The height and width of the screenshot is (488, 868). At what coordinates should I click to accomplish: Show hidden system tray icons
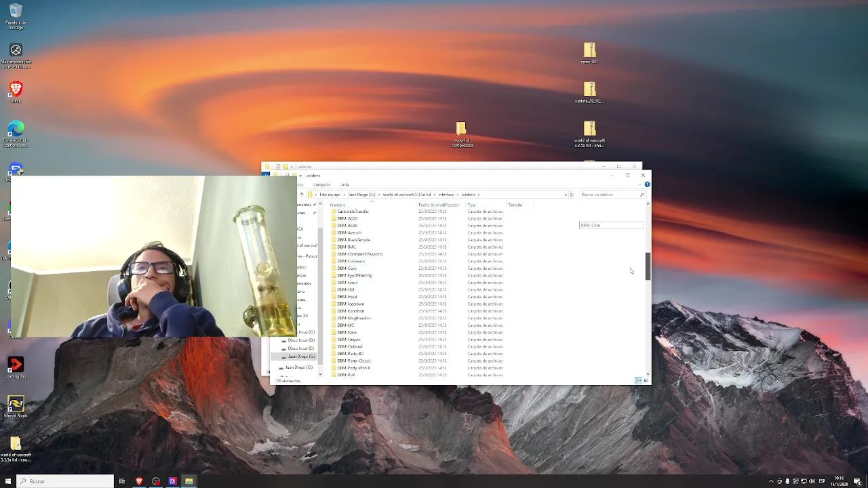771,481
